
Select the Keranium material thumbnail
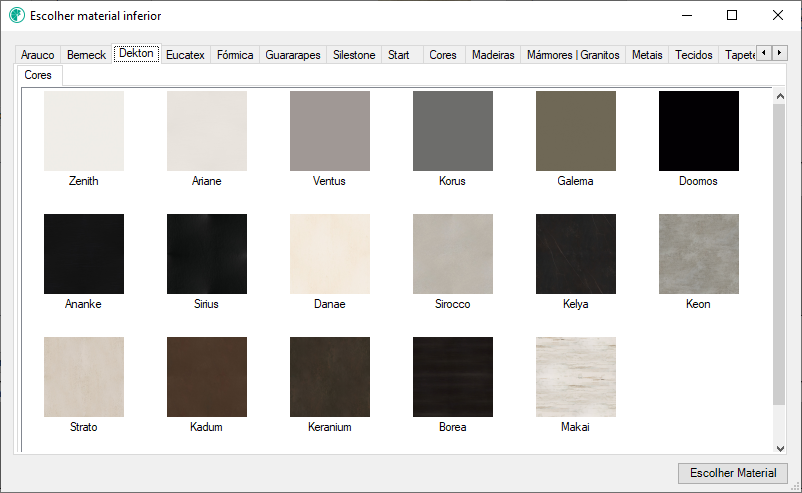click(330, 377)
